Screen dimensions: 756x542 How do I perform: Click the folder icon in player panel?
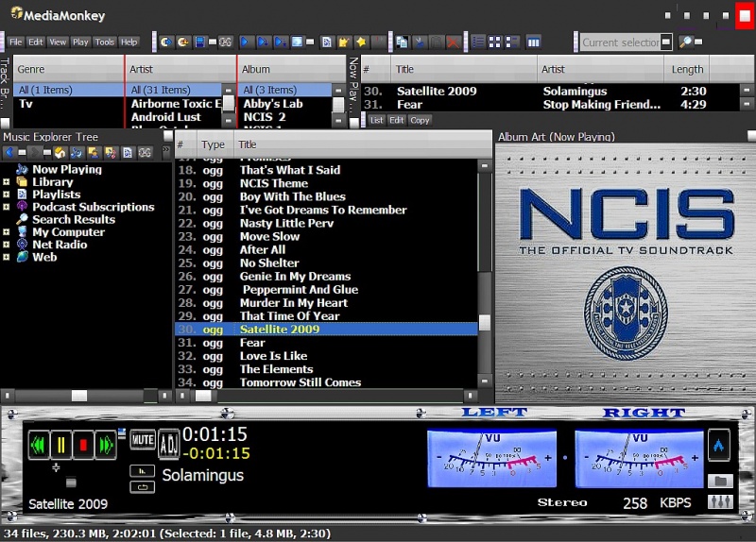(719, 481)
